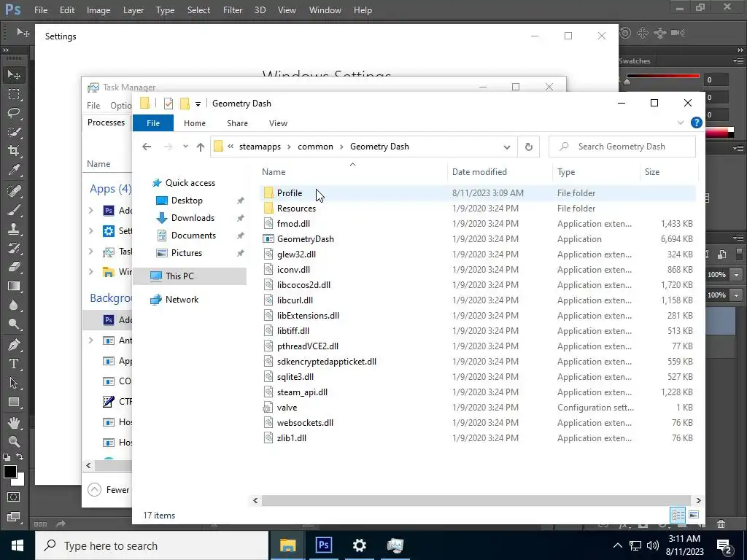747x560 pixels.
Task: Open Quick Access Toolbar customize dropdown
Action: click(198, 104)
